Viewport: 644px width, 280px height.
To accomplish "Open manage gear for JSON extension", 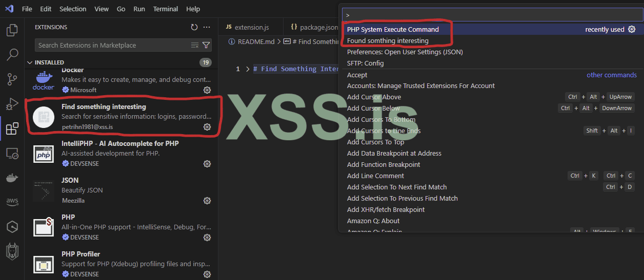I will pyautogui.click(x=207, y=200).
